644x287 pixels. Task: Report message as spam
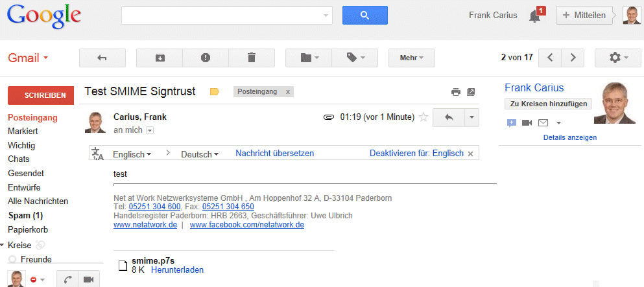pyautogui.click(x=206, y=58)
